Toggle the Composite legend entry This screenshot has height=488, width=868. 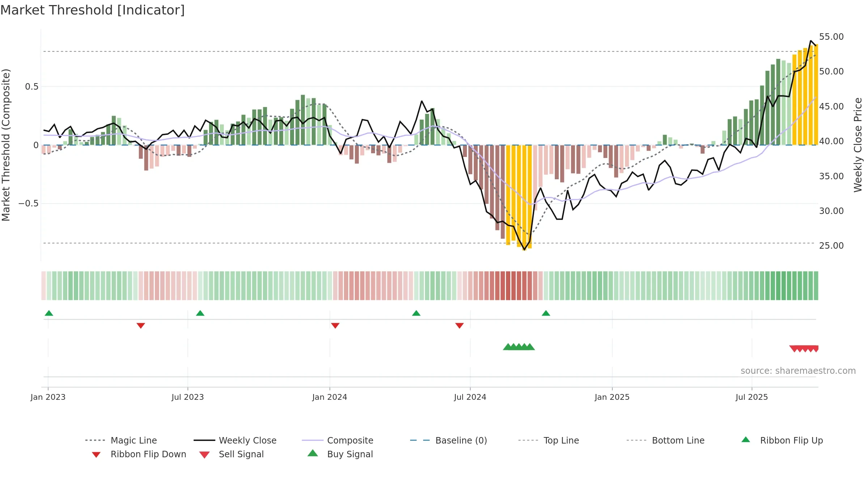tap(337, 440)
